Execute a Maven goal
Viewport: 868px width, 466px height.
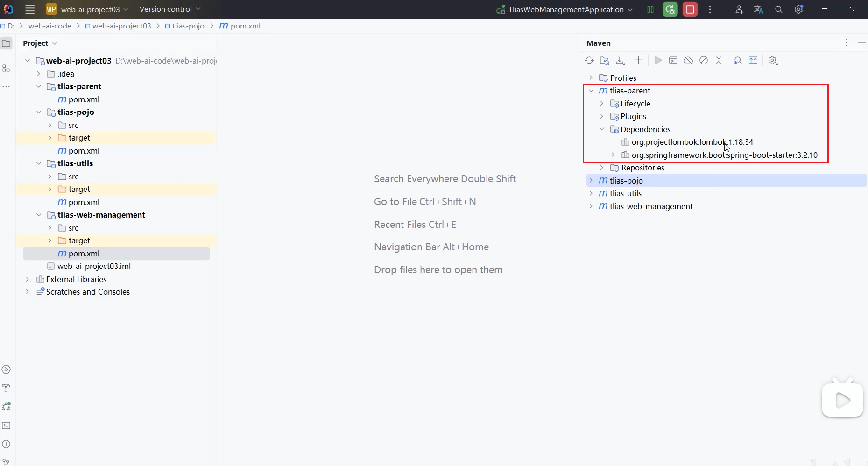(x=673, y=60)
